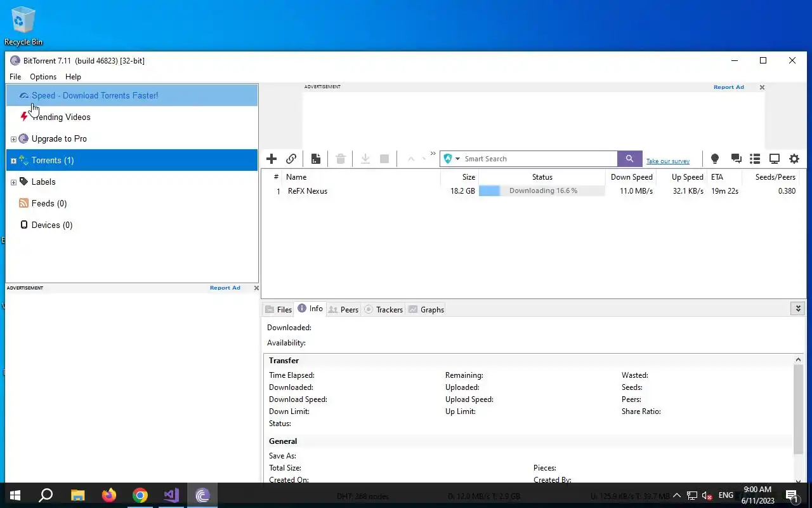This screenshot has height=508, width=812.
Task: Sort by the Down Speed column header
Action: [x=631, y=177]
